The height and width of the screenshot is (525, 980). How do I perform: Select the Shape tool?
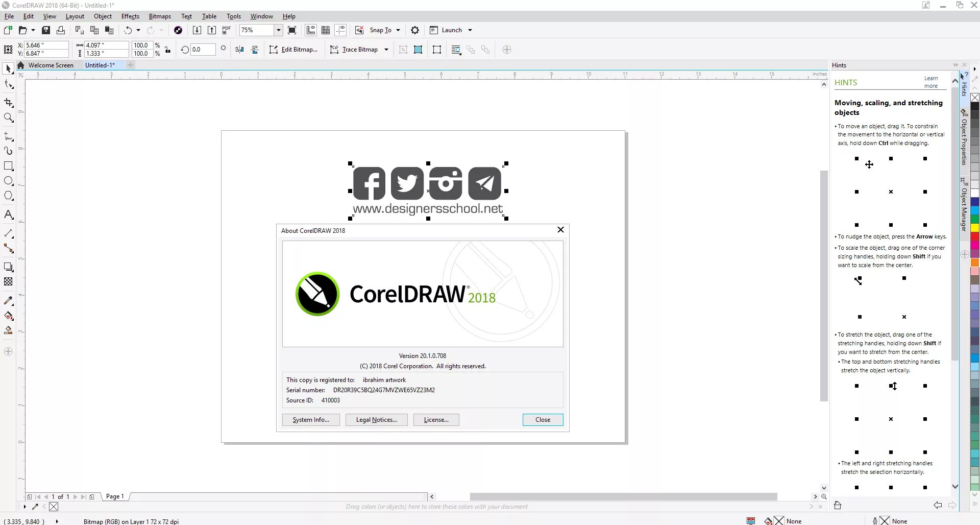tap(8, 85)
